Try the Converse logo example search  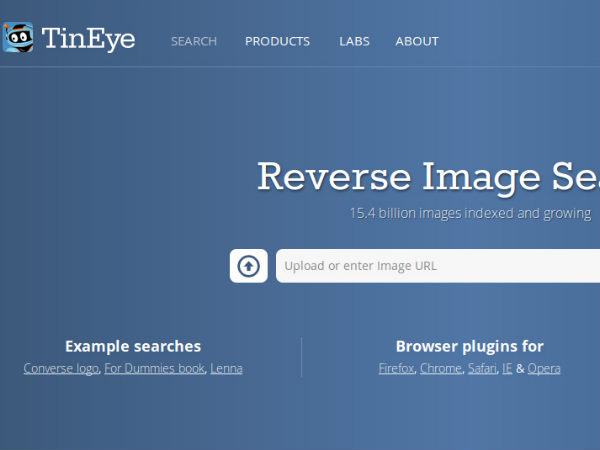[x=61, y=368]
